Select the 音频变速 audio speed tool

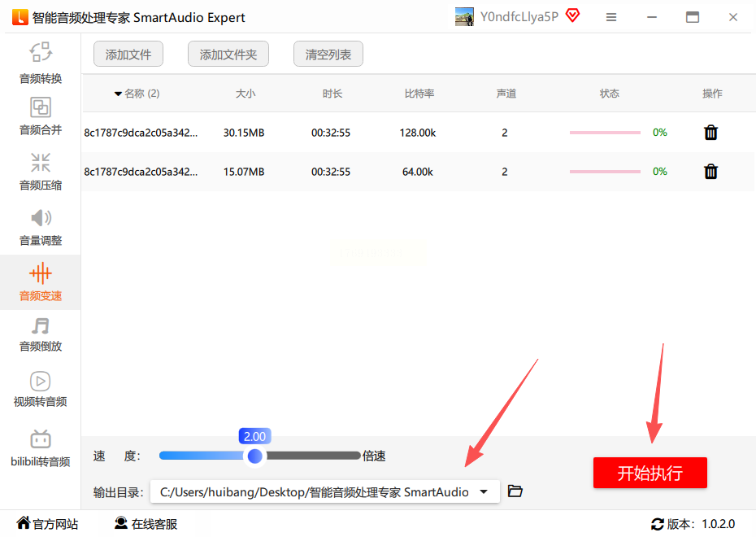(x=41, y=282)
